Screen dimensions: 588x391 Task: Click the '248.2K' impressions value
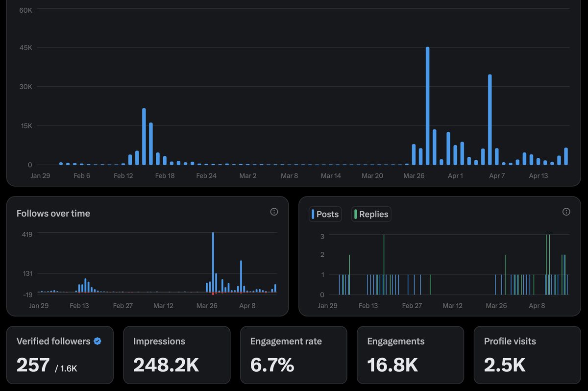tap(166, 365)
